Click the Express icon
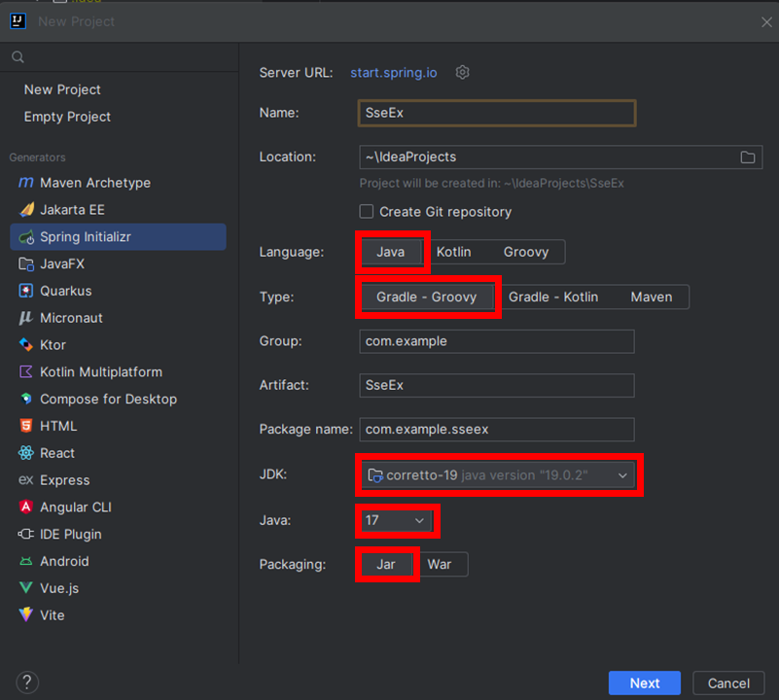 [26, 480]
